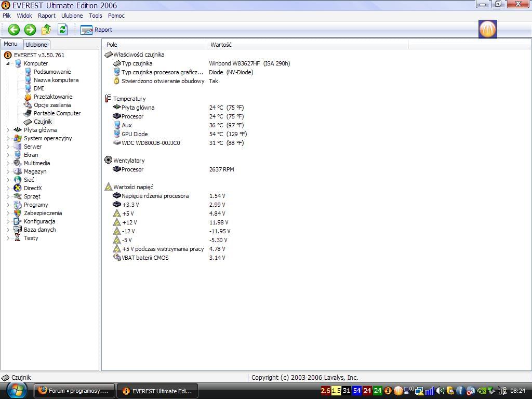Image resolution: width=532 pixels, height=399 pixels.
Task: Switch to the Forum programosy taskbar window
Action: pos(73,391)
